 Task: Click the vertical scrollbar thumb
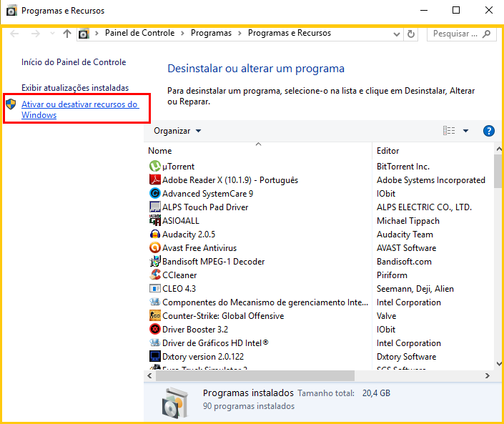click(x=498, y=171)
